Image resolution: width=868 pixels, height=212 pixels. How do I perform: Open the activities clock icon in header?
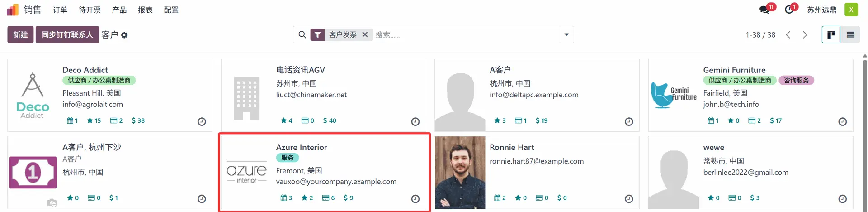[789, 10]
